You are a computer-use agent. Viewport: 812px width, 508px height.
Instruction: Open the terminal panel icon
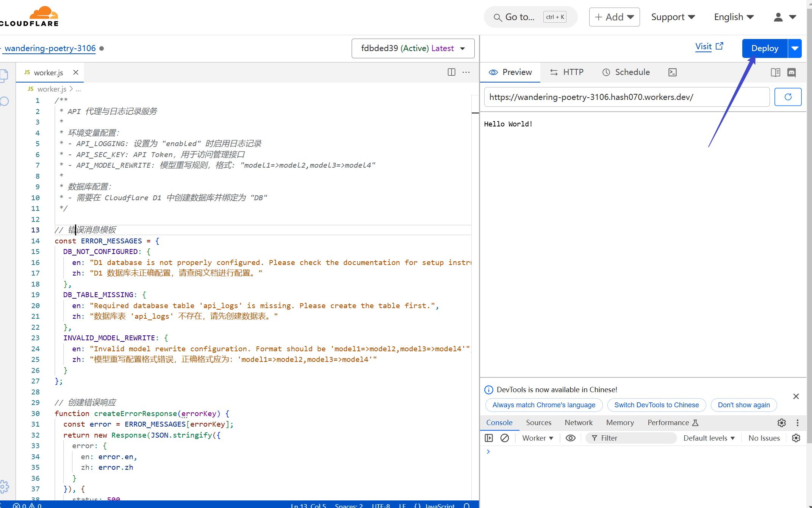pyautogui.click(x=673, y=72)
